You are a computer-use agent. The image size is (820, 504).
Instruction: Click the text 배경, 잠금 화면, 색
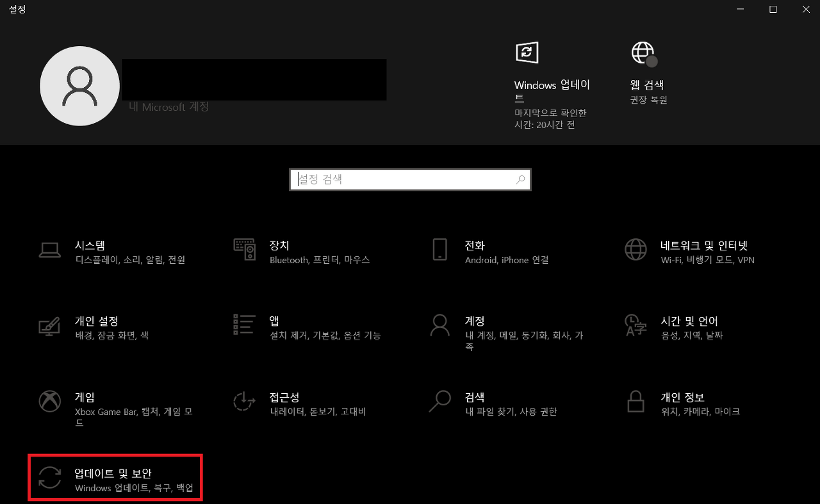point(111,336)
